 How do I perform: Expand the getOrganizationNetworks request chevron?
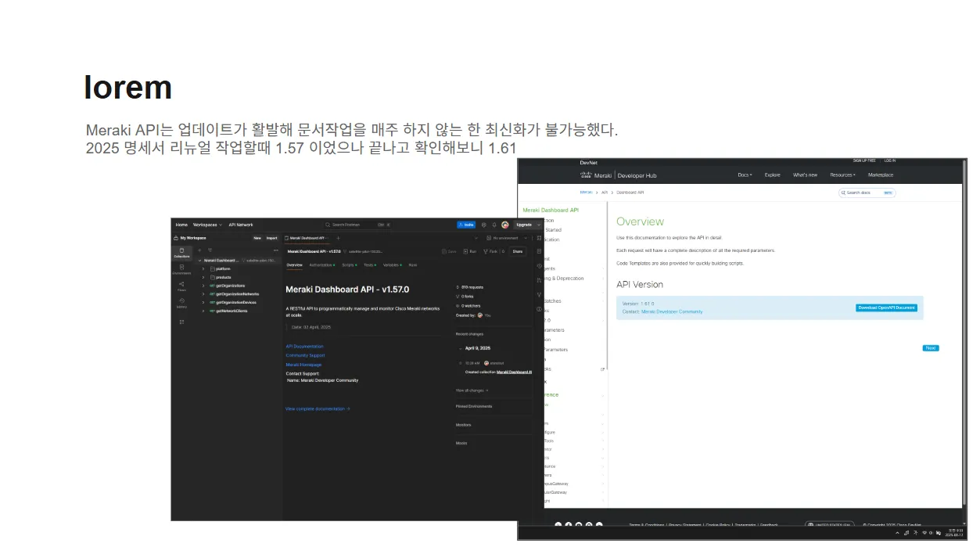coord(203,294)
